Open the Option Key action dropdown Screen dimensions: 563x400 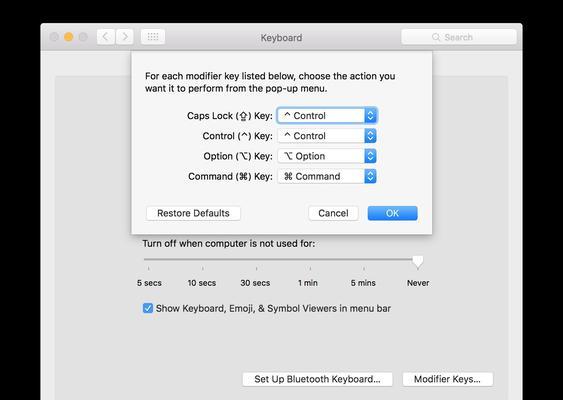[327, 156]
